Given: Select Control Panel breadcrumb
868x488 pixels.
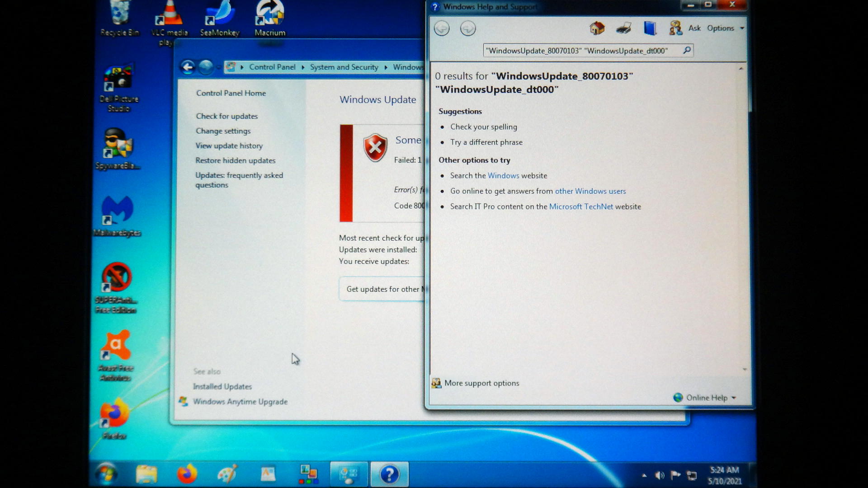Looking at the screenshot, I should (x=272, y=67).
